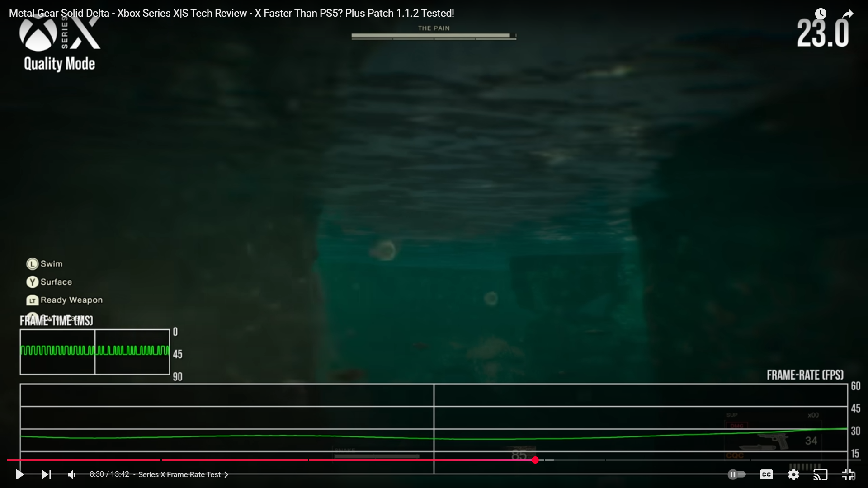
Task: Click the Watch later clock icon
Action: tap(821, 14)
